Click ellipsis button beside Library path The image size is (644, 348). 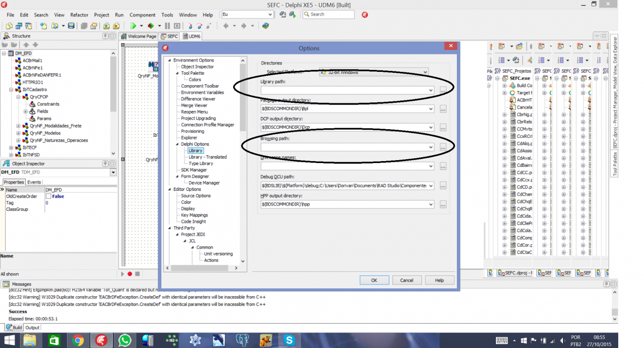click(443, 90)
